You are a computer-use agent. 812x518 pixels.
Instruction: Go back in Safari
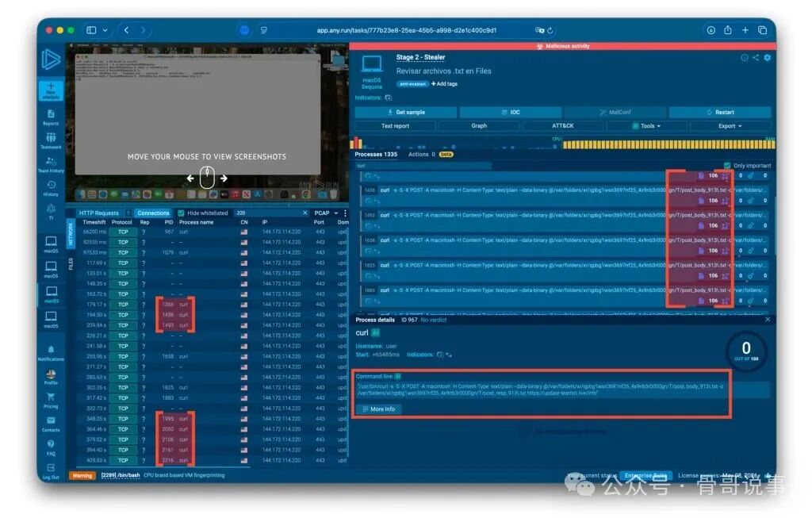coord(126,30)
